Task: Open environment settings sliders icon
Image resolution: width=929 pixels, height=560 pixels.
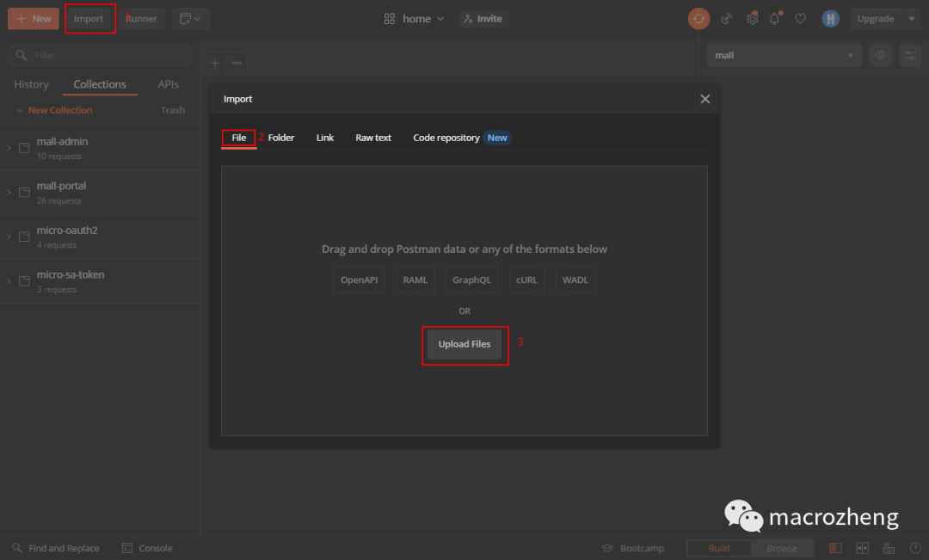Action: (x=910, y=55)
